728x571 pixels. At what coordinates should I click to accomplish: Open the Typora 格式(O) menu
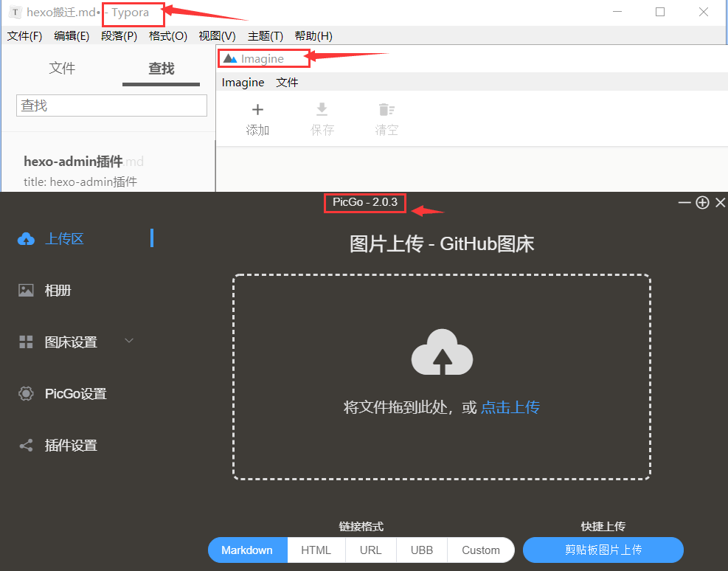(167, 36)
